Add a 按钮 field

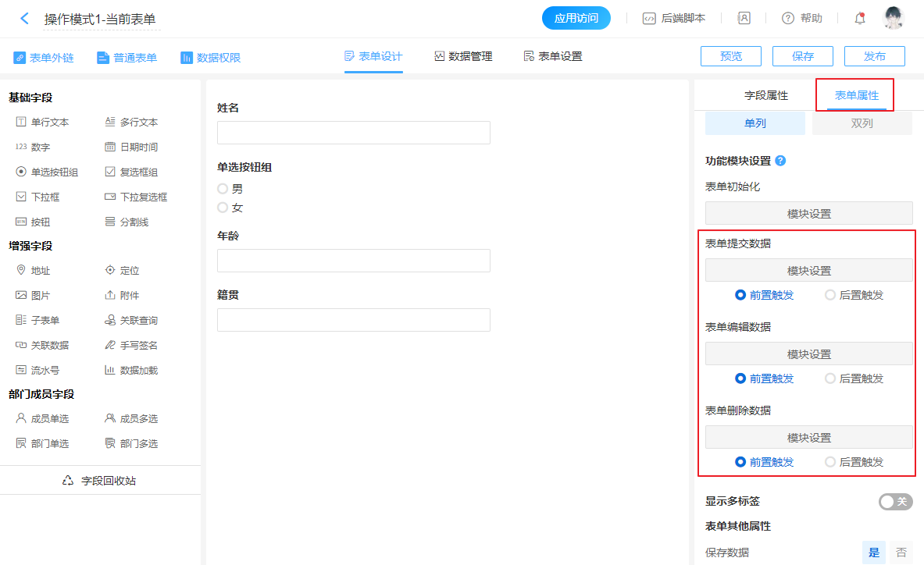click(33, 222)
